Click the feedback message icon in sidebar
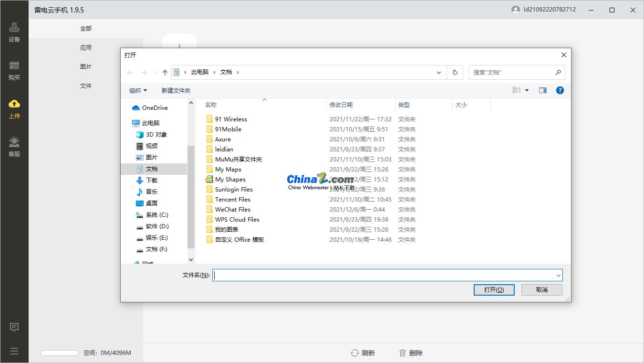Viewport: 644px width, 363px height. (14, 327)
